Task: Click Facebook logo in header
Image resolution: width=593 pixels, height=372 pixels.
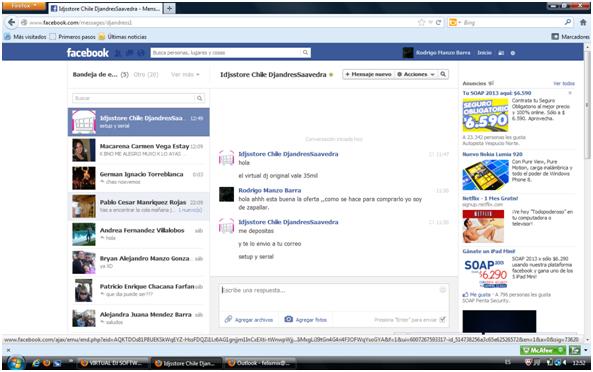Action: (87, 53)
